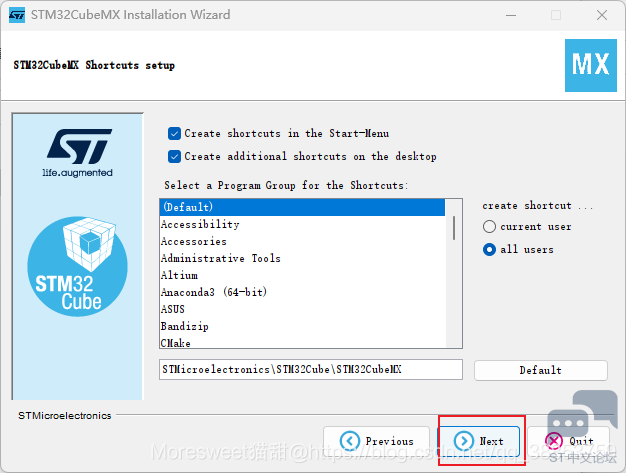Select CMake in the program group list
The width and height of the screenshot is (626, 473).
302,342
